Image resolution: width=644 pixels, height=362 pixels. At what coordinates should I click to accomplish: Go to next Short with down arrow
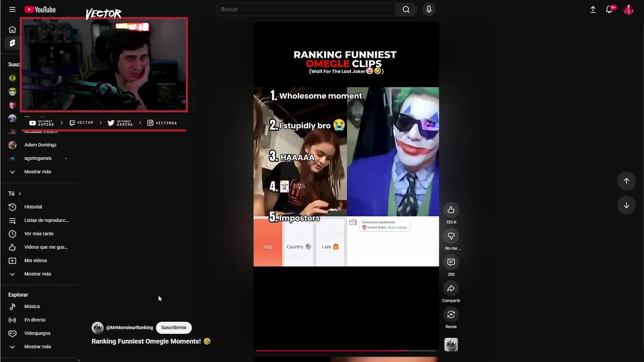click(x=626, y=205)
